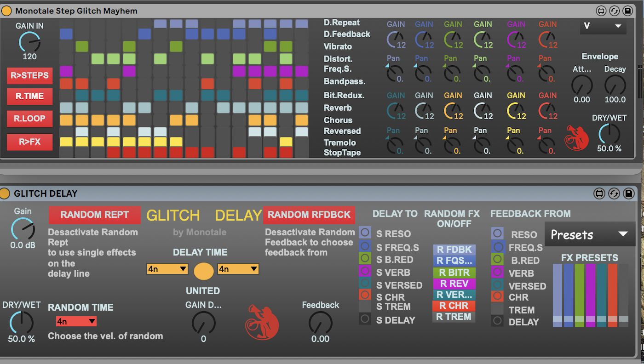
Task: Click the red monkey logo near Envelope section
Action: point(577,137)
